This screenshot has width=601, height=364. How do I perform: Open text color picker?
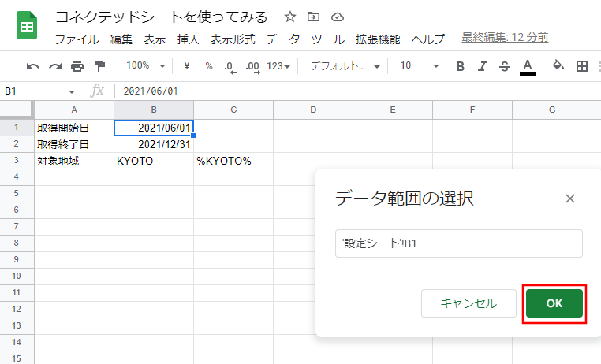(528, 67)
